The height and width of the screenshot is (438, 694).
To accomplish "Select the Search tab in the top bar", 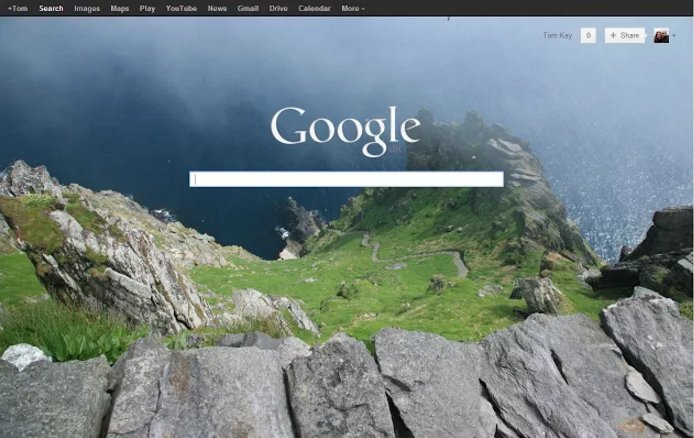I will click(x=51, y=8).
